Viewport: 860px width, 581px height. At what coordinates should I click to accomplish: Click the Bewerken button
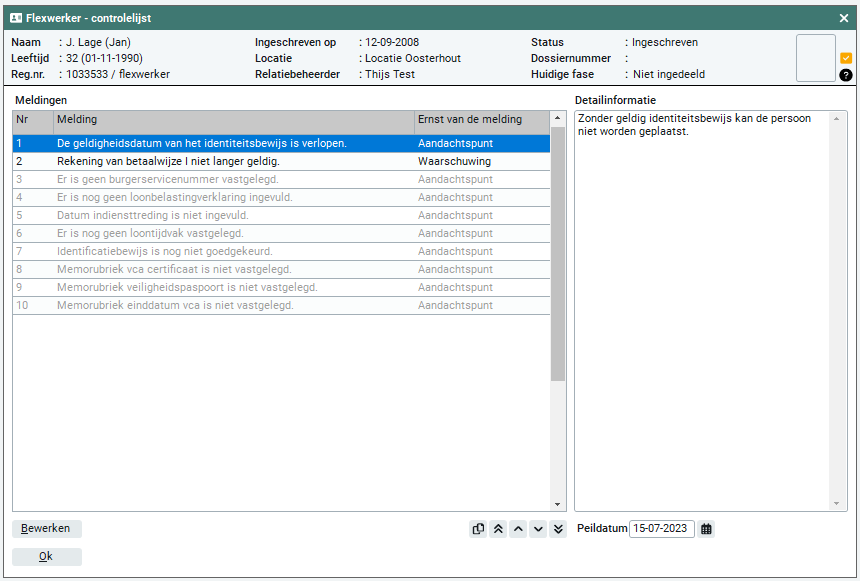point(47,529)
